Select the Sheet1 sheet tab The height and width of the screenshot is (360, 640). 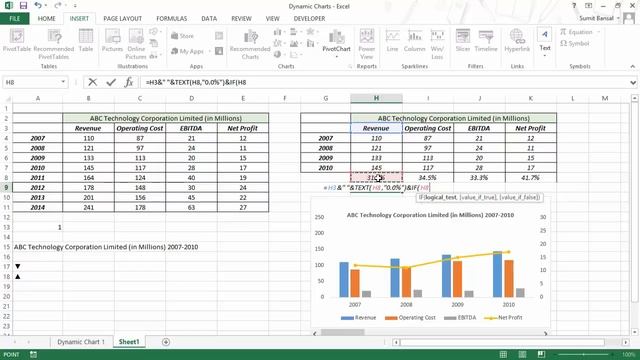click(x=129, y=342)
